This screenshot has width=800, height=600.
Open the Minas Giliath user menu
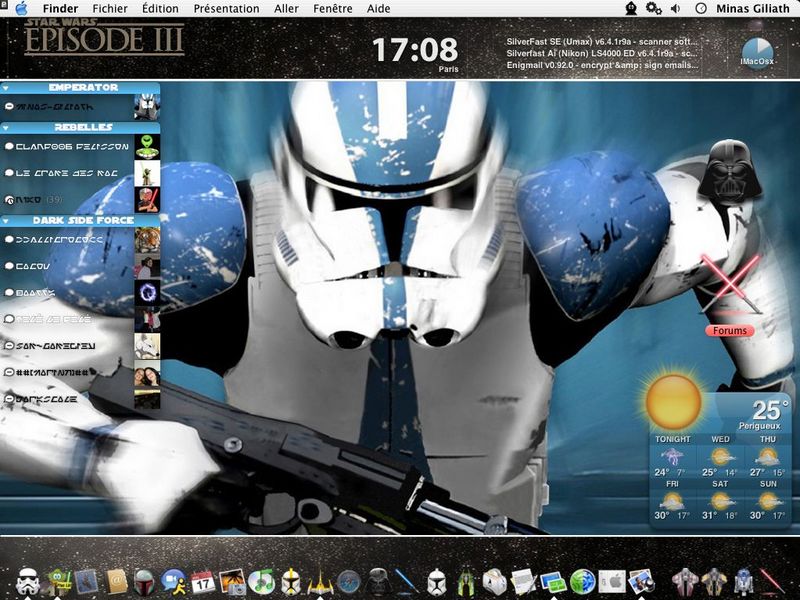(753, 9)
